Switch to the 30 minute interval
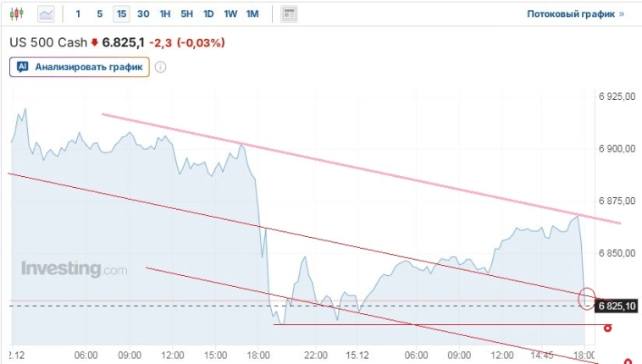This screenshot has height=364, width=642. coord(143,14)
